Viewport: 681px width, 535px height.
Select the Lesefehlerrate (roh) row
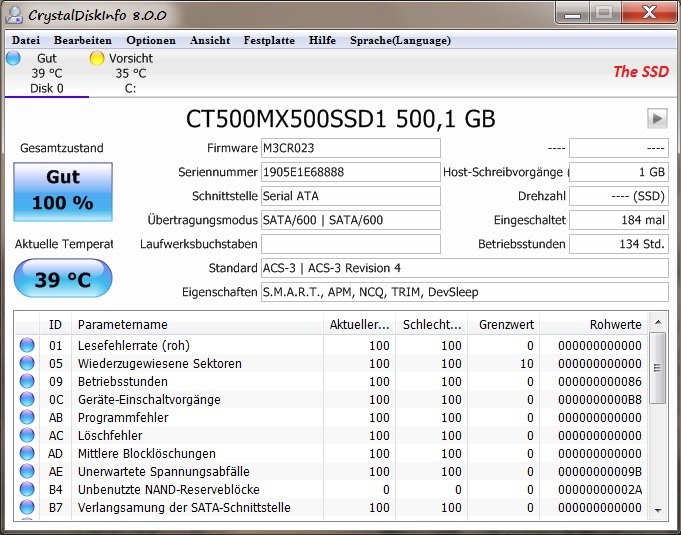pos(331,345)
